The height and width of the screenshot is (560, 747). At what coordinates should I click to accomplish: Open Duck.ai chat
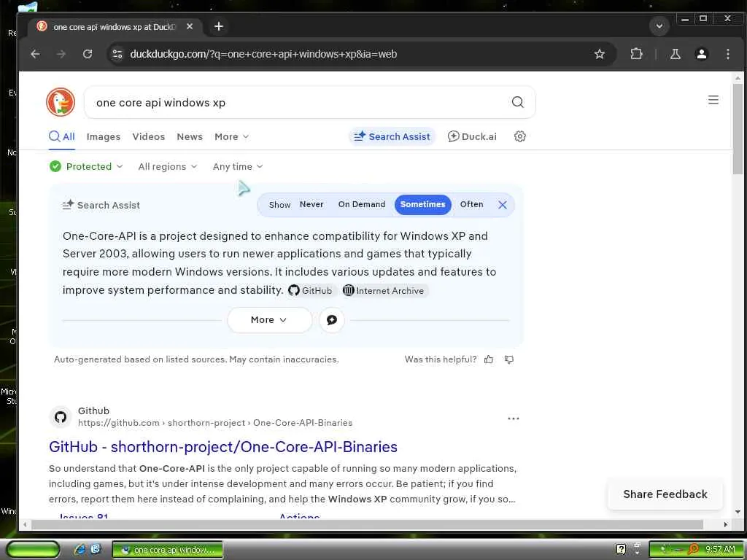472,136
